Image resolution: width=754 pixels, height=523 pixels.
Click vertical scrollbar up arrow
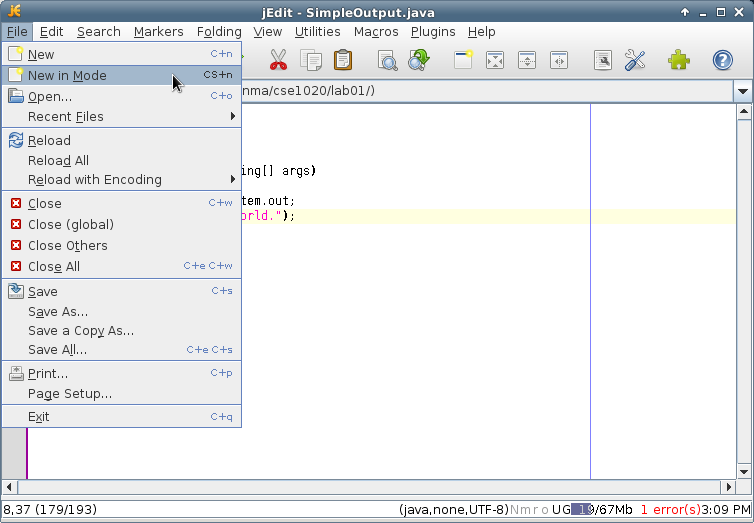(x=744, y=112)
